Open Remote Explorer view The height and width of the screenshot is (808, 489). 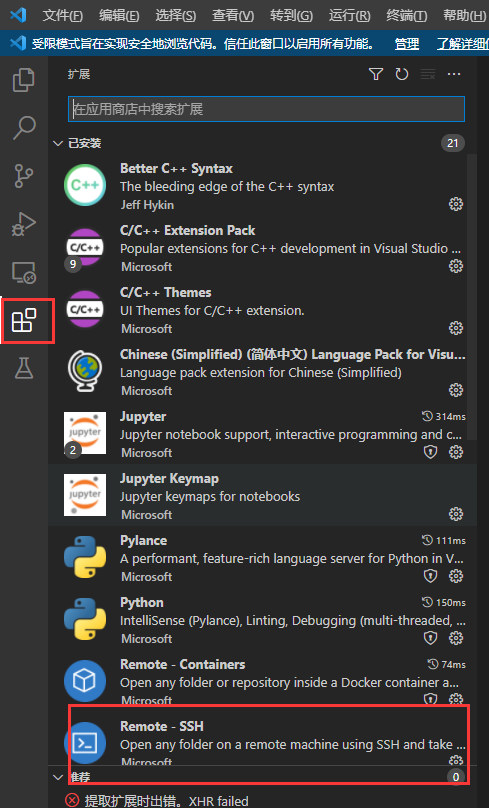pos(24,273)
